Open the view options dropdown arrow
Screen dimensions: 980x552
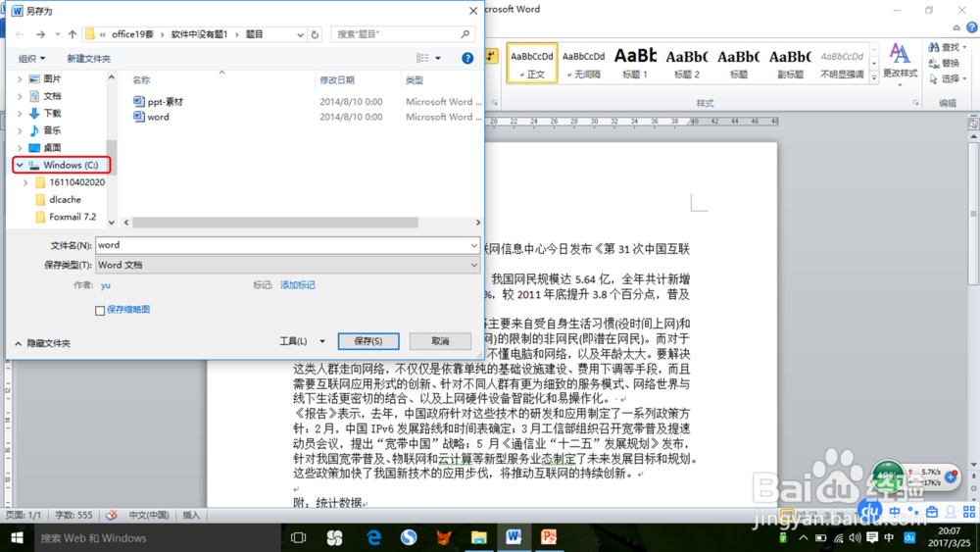click(438, 58)
